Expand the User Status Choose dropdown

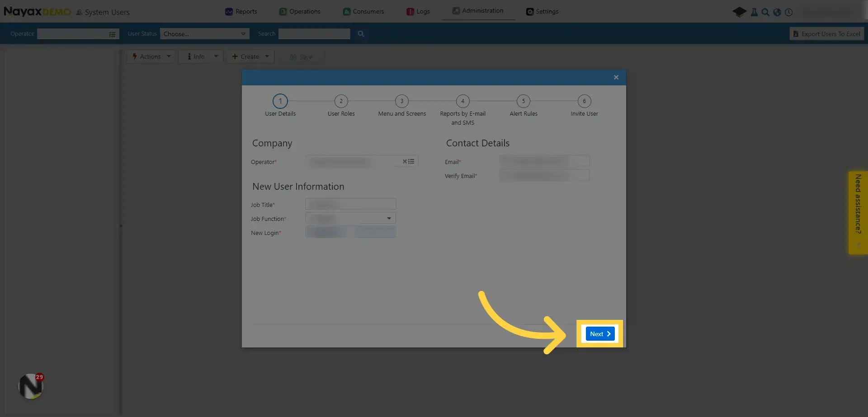(x=204, y=34)
